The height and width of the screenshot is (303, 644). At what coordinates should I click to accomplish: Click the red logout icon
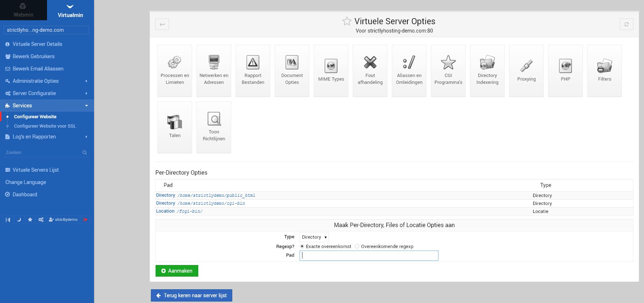[x=85, y=219]
